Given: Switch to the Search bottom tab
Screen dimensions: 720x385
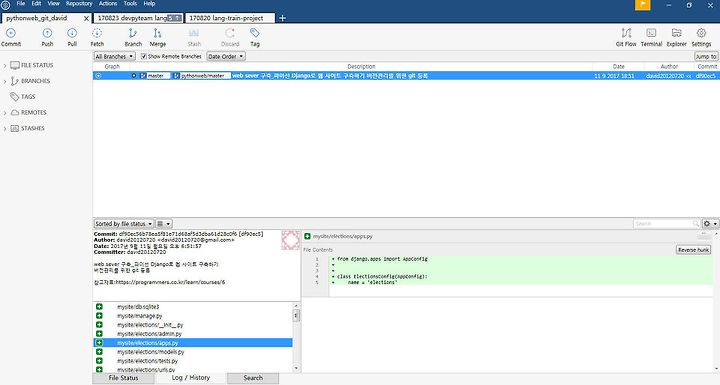Looking at the screenshot, I should pyautogui.click(x=253, y=378).
